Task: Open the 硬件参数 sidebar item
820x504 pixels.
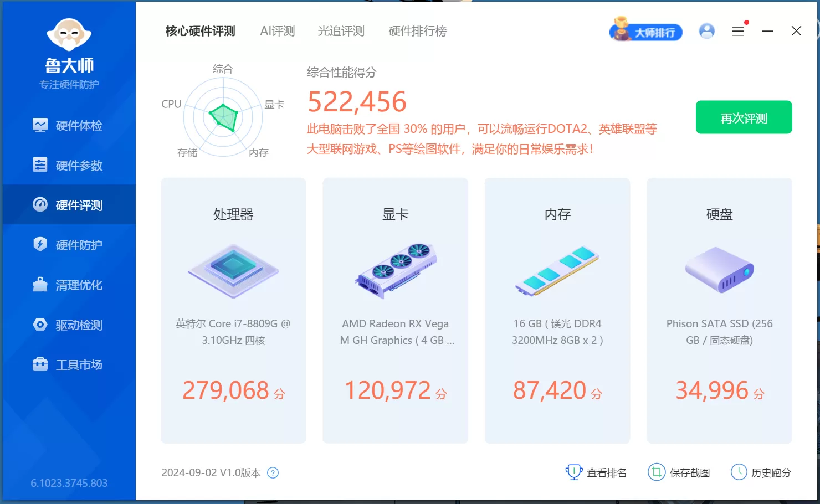Action: click(x=68, y=166)
